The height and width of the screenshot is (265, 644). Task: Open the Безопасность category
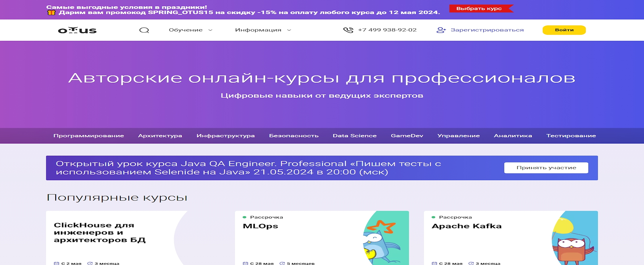pos(294,136)
